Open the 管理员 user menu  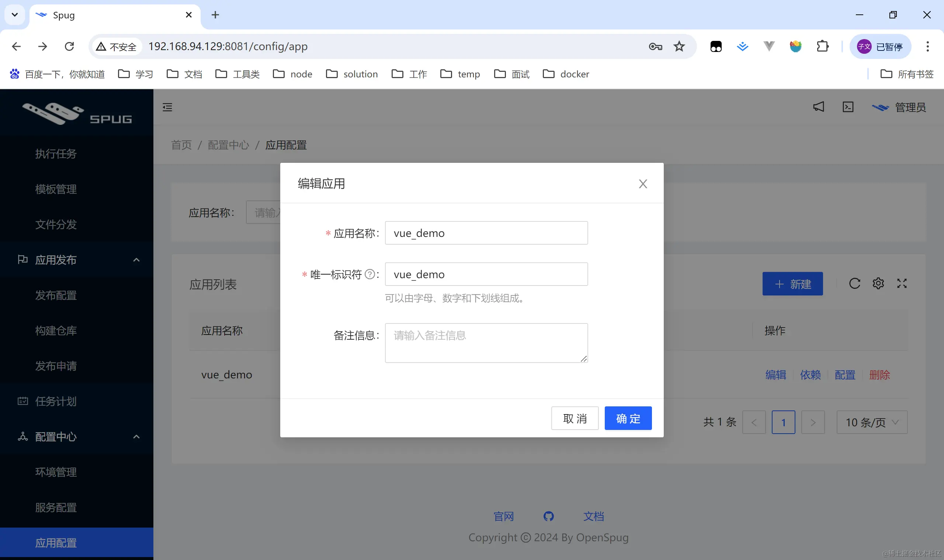[899, 108]
